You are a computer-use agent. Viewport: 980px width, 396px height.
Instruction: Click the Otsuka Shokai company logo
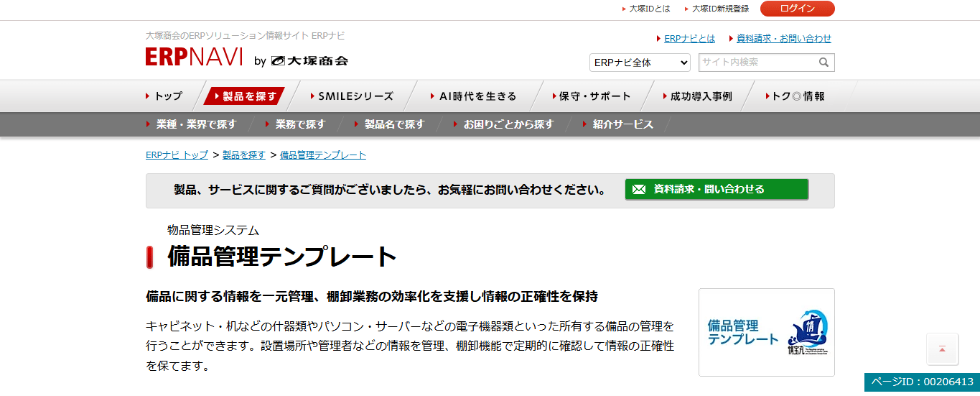coord(309,61)
